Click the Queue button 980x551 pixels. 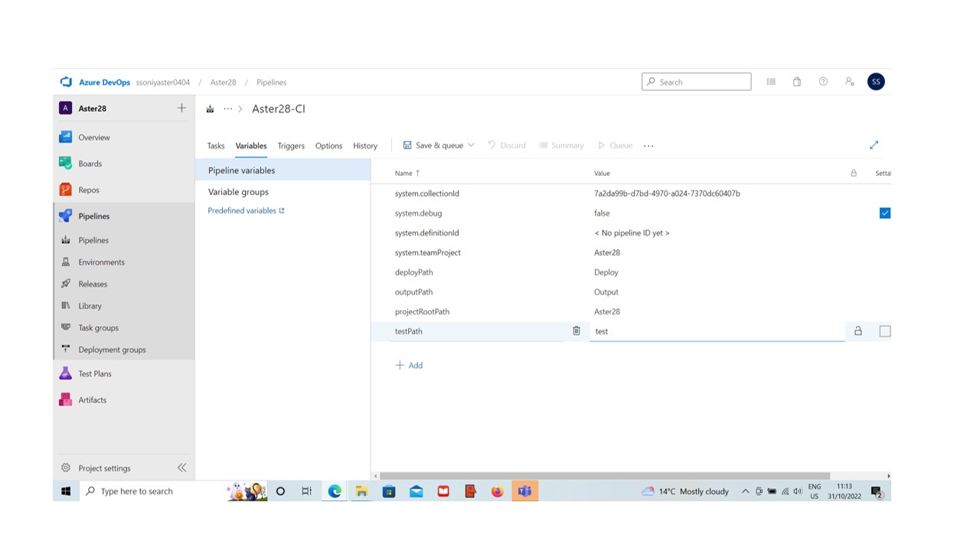click(x=615, y=145)
